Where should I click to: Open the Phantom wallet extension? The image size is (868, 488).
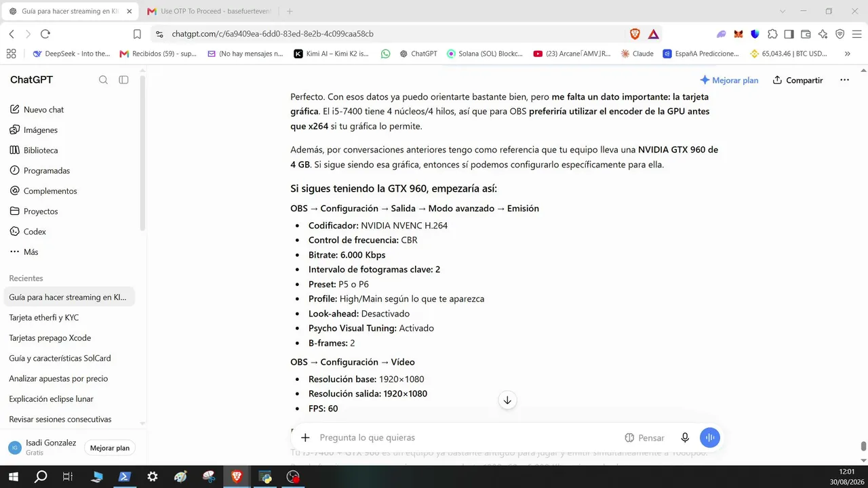(722, 34)
